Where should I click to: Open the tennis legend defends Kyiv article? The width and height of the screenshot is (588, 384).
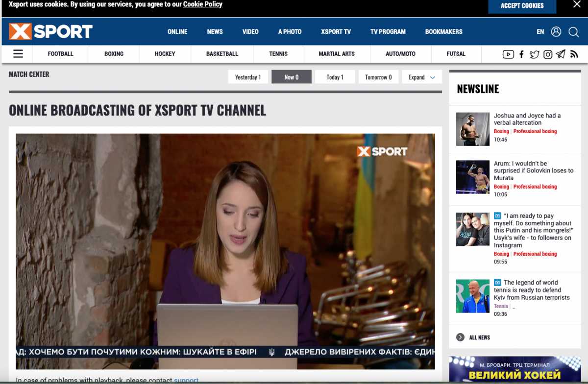pos(532,290)
